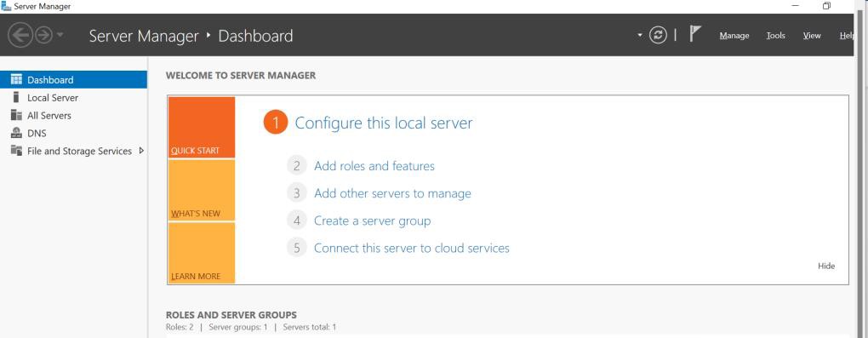
Task: Hide the welcome tile
Action: [x=826, y=266]
